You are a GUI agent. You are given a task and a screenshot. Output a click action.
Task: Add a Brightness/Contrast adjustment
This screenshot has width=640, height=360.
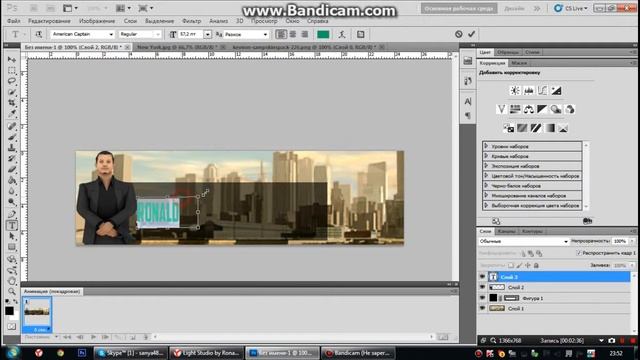pyautogui.click(x=515, y=91)
